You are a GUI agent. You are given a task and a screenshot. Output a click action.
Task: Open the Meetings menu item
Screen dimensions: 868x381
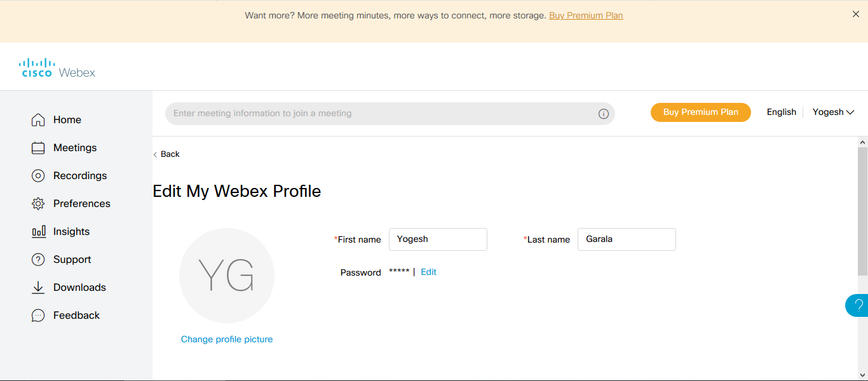click(x=75, y=148)
